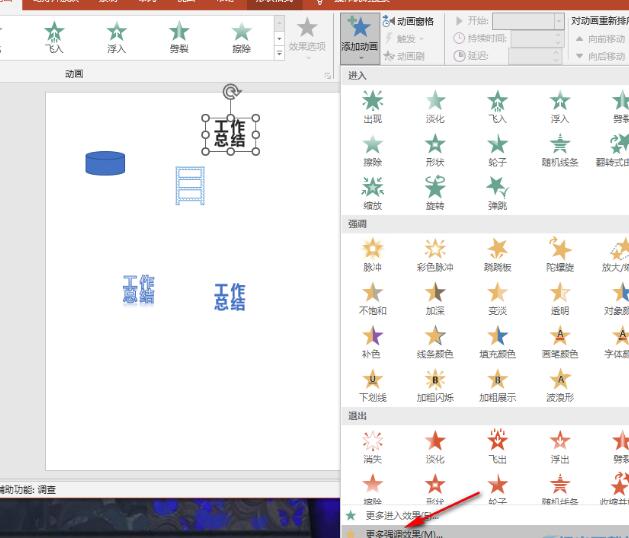
Task: Select the 弹跳 entrance effect
Action: pyautogui.click(x=497, y=194)
